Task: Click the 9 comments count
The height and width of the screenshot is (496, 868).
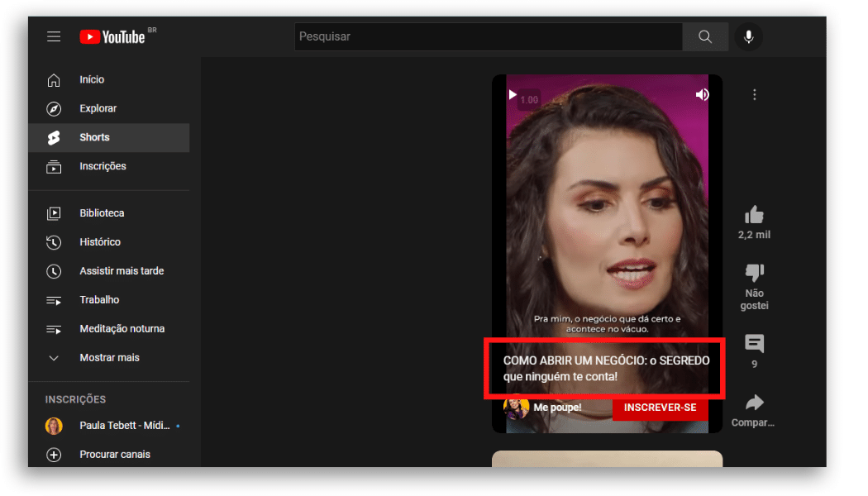Action: click(x=754, y=365)
